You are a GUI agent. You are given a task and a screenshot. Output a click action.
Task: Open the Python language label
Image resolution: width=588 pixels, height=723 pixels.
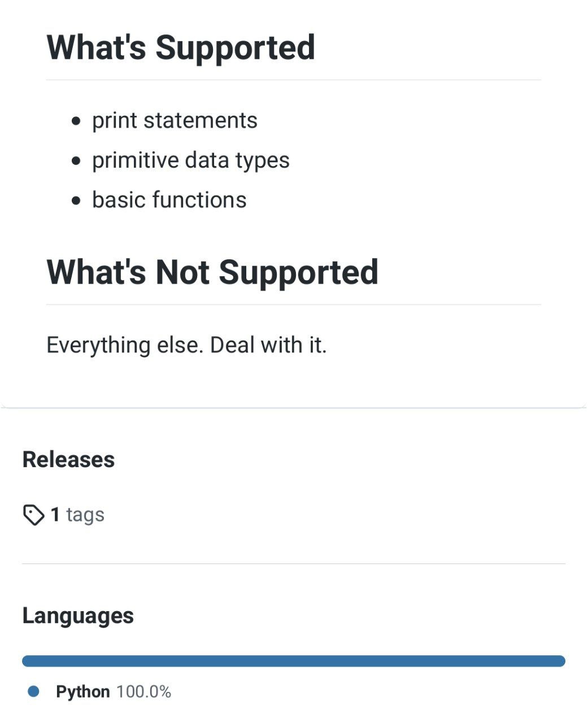[x=83, y=692]
